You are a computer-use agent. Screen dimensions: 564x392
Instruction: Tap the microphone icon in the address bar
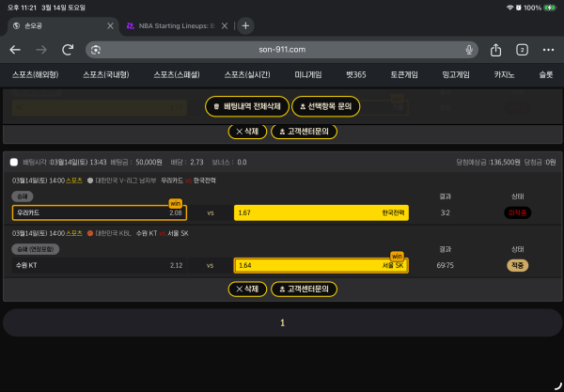tap(469, 50)
